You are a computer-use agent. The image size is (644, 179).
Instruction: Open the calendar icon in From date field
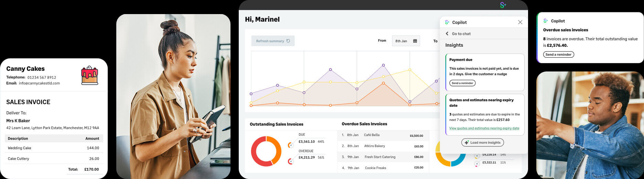[x=415, y=41]
